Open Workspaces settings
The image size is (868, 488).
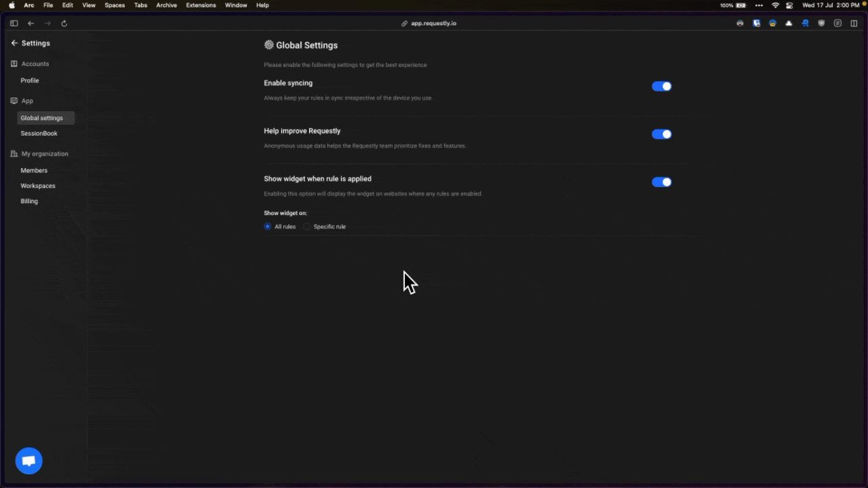point(38,186)
